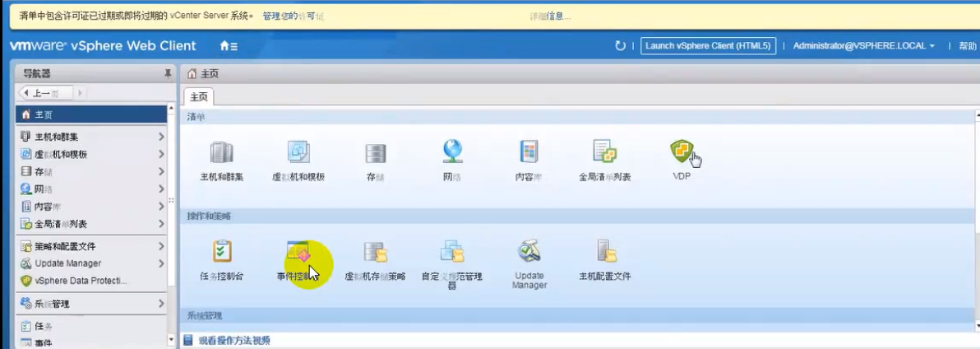Open the Task Console (任务控制台) icon

[x=221, y=251]
